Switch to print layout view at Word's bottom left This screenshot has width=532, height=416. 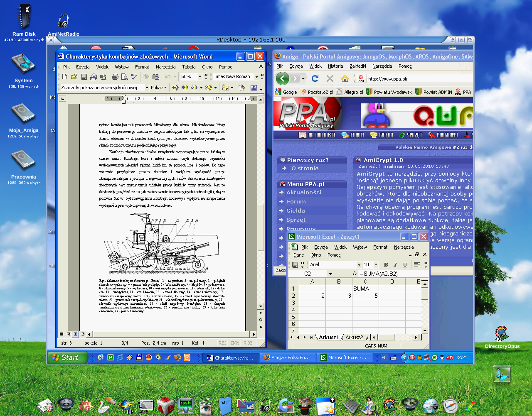click(x=75, y=334)
